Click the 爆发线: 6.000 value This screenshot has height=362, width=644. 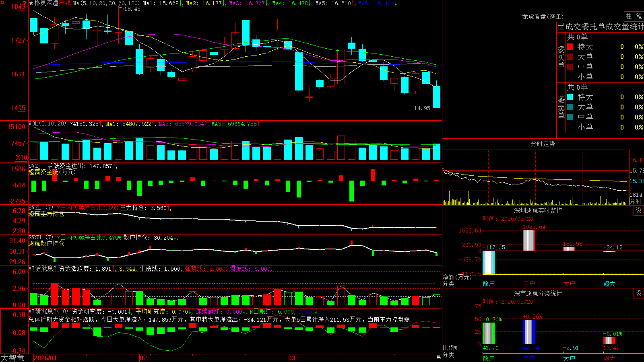point(250,268)
